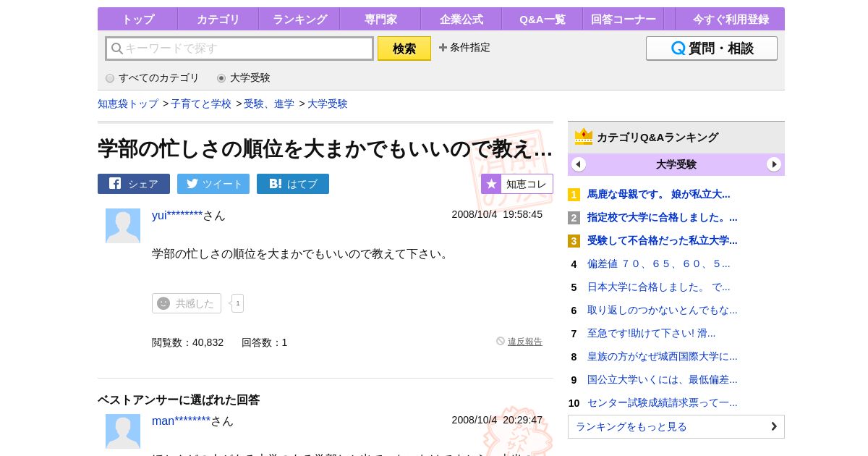Click the 質問・相談 button
Image resolution: width=868 pixels, height=456 pixels.
(x=712, y=48)
